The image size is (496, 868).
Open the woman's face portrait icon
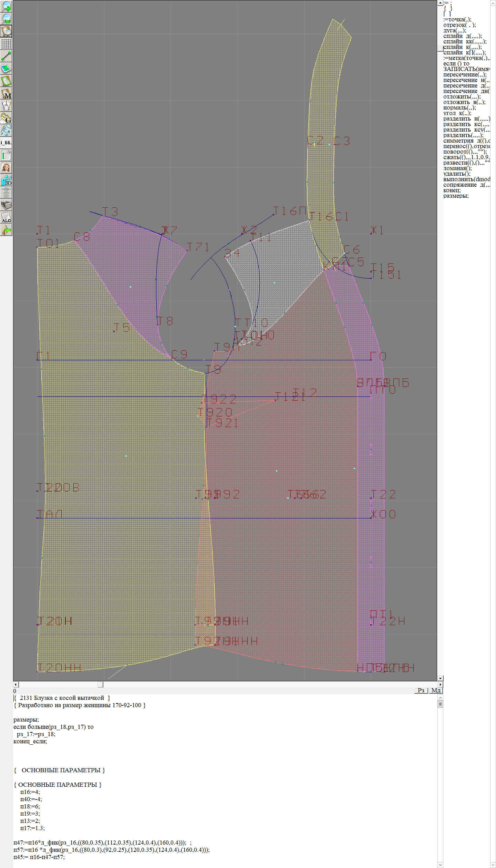pos(6,168)
